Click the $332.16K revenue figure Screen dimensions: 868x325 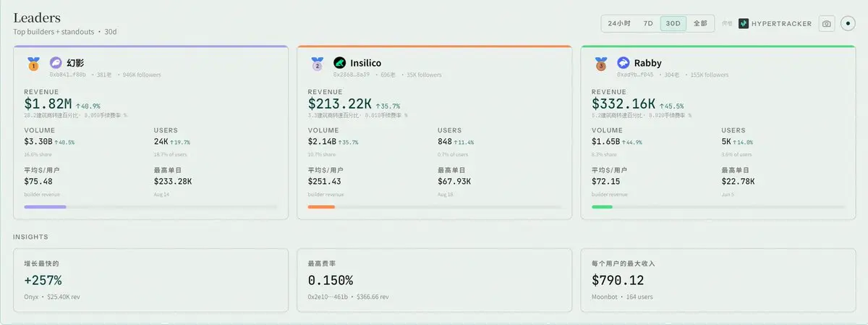tap(624, 104)
